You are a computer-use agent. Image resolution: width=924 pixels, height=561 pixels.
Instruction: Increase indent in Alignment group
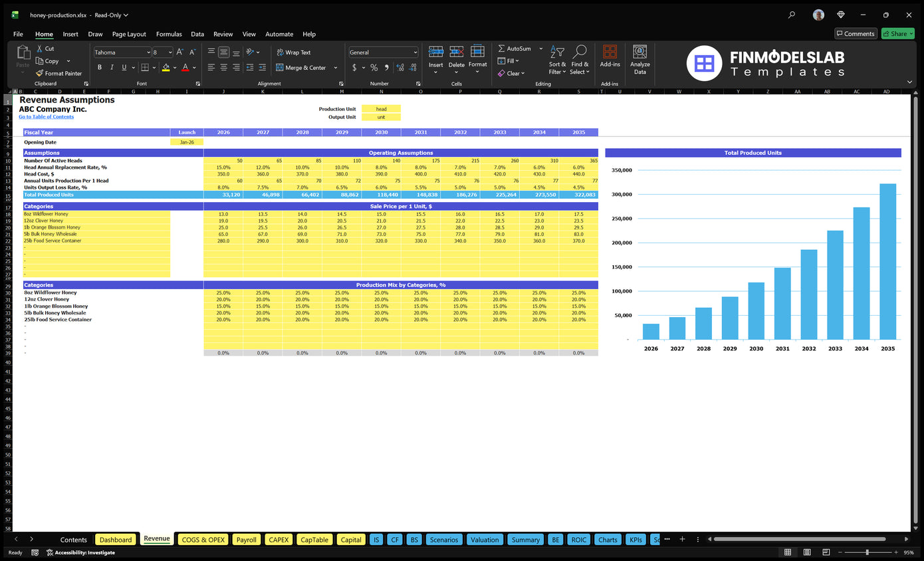[263, 67]
